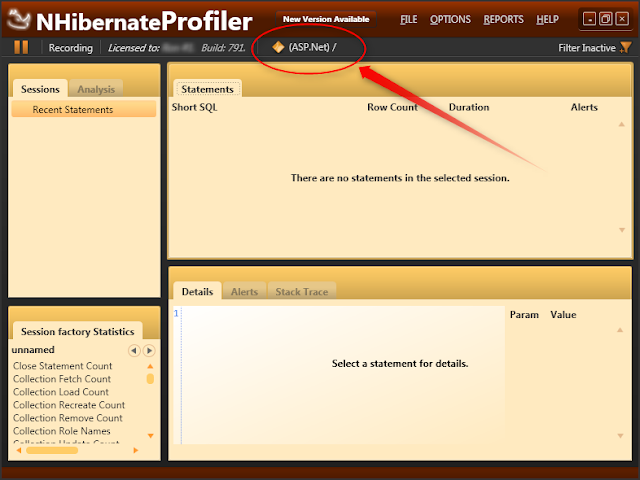Click into the SQL details editor area

(339, 375)
